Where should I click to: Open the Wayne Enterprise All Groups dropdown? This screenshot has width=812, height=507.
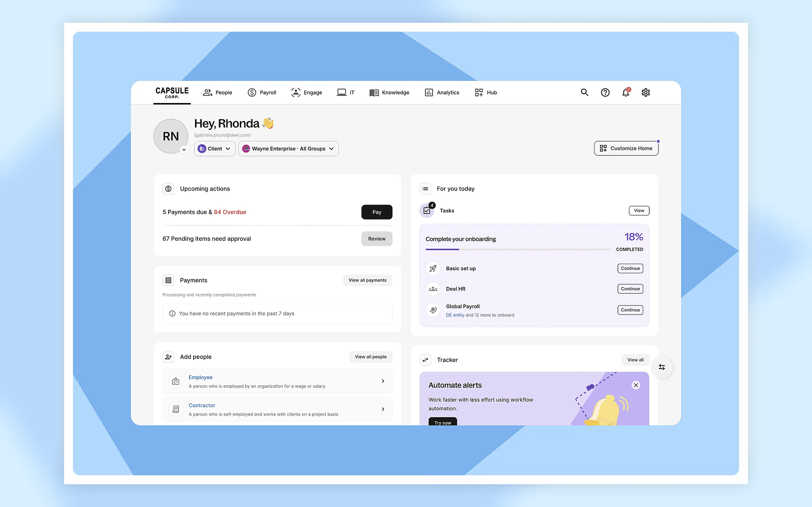(289, 149)
